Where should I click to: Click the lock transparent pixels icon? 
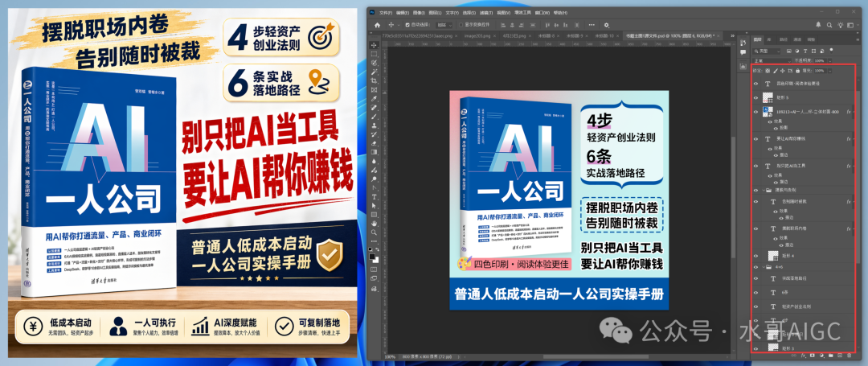coord(768,71)
